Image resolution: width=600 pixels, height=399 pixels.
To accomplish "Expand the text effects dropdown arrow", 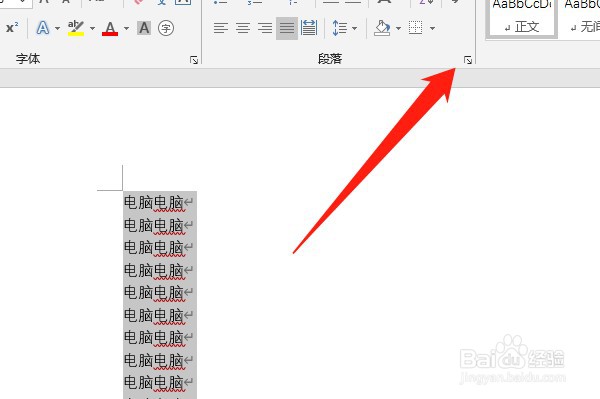I will tap(57, 28).
